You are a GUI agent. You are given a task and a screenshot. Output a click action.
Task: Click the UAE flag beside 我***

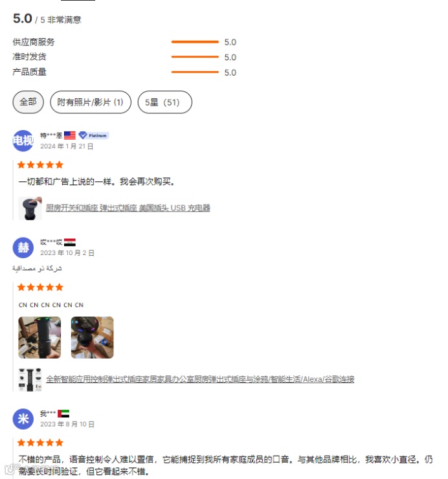point(63,414)
